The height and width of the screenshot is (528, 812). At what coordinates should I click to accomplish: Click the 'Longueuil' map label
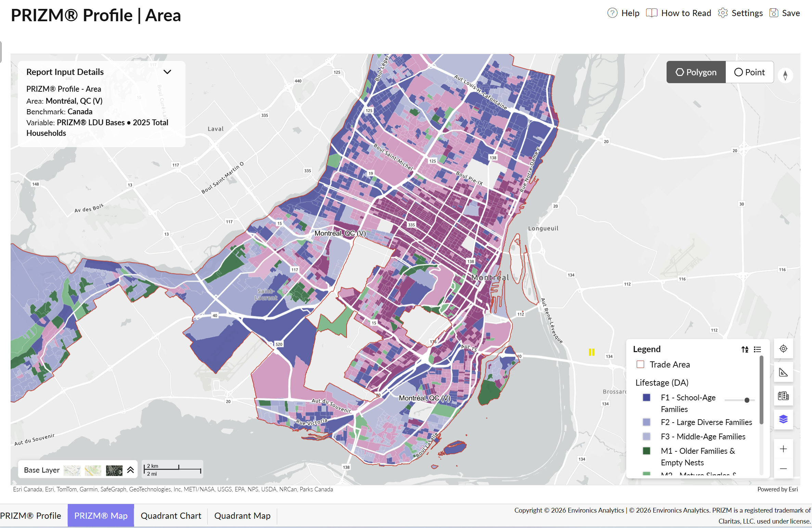click(x=543, y=228)
